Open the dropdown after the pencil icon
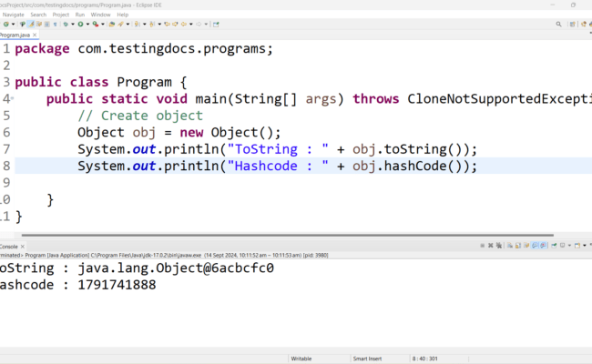Viewport: 592px width, 364px height. click(128, 25)
